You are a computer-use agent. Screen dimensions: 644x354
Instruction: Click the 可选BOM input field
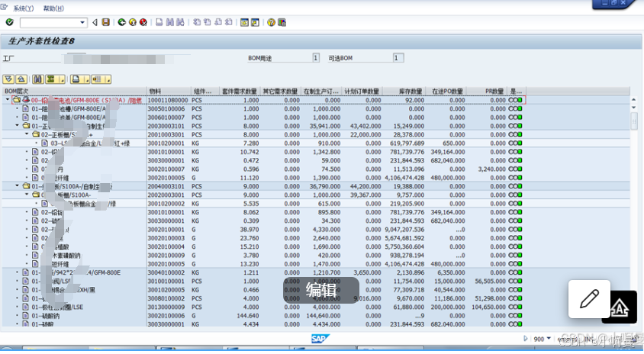pyautogui.click(x=398, y=58)
